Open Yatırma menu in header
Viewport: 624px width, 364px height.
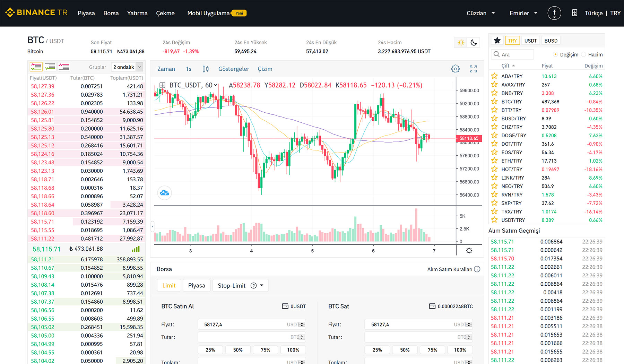point(137,13)
